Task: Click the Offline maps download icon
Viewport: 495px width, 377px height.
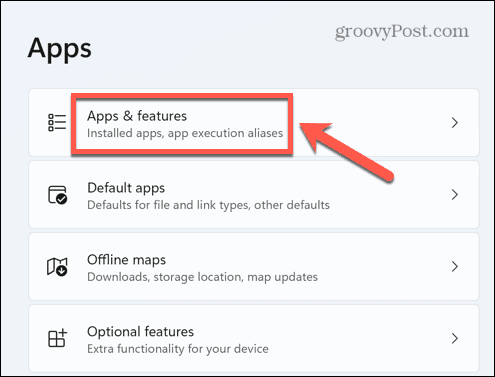Action: click(57, 267)
